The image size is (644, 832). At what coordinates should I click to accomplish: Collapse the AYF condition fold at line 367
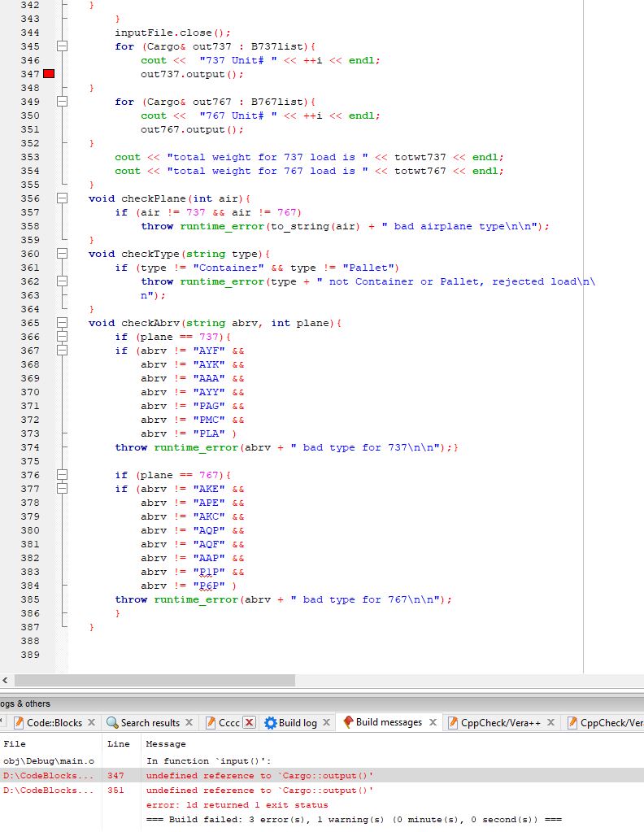tap(62, 351)
